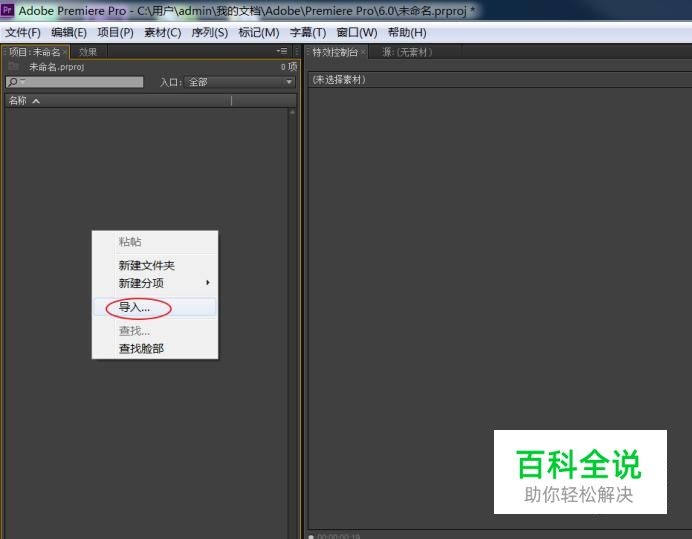Screen dimensions: 692x539
Task: Open the 编辑(E) menu
Action: [x=69, y=33]
